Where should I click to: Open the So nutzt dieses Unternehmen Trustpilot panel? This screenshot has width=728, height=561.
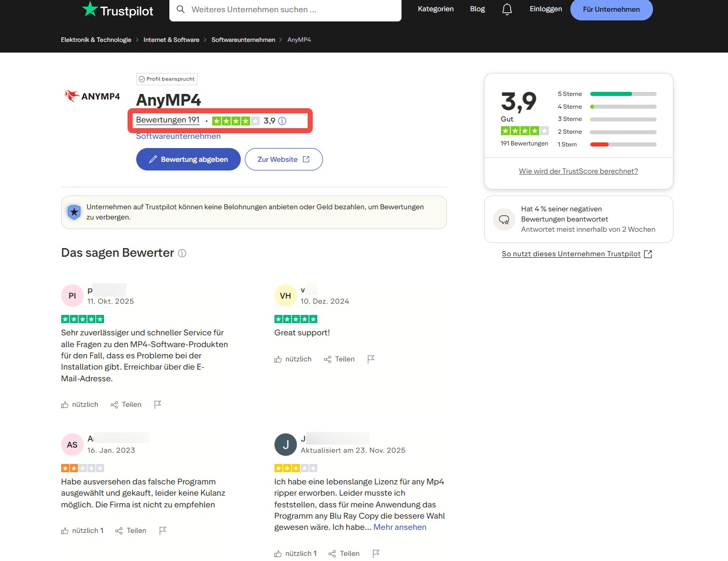[x=571, y=254]
